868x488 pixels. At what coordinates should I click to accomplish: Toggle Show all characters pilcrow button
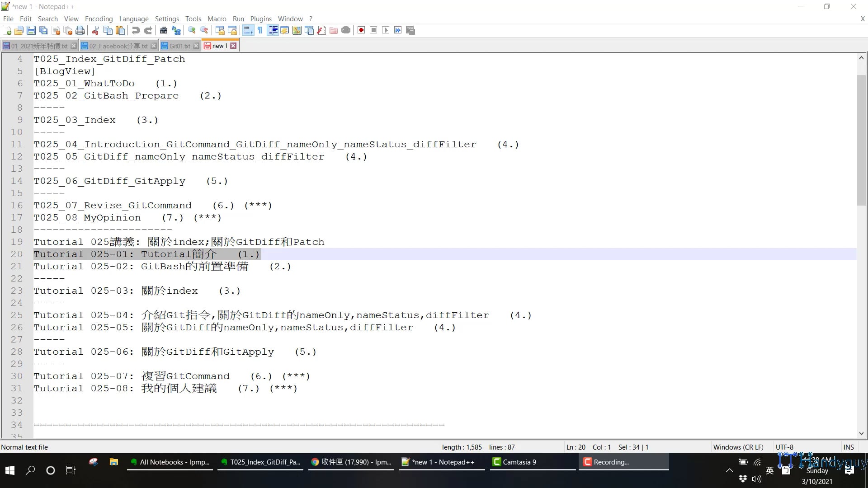260,30
